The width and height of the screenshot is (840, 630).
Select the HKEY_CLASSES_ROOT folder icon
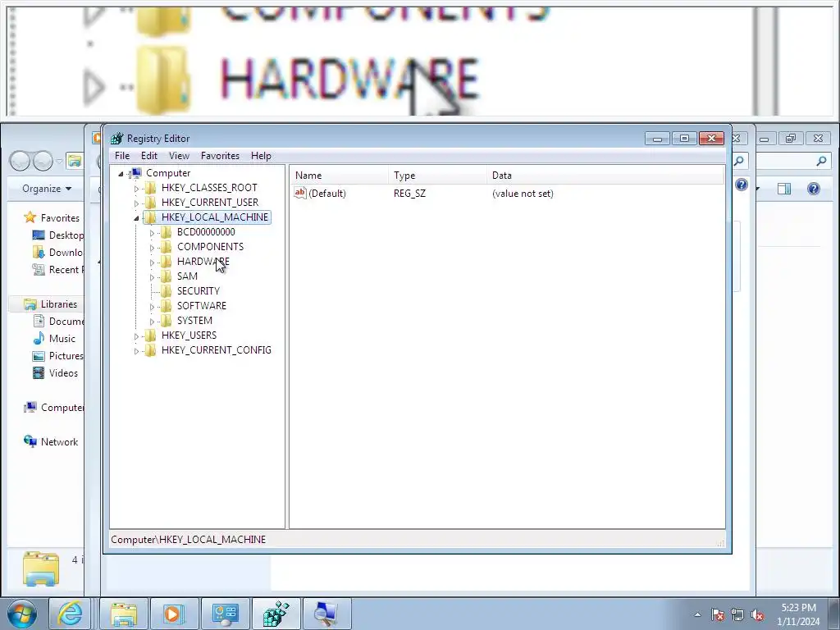click(151, 188)
